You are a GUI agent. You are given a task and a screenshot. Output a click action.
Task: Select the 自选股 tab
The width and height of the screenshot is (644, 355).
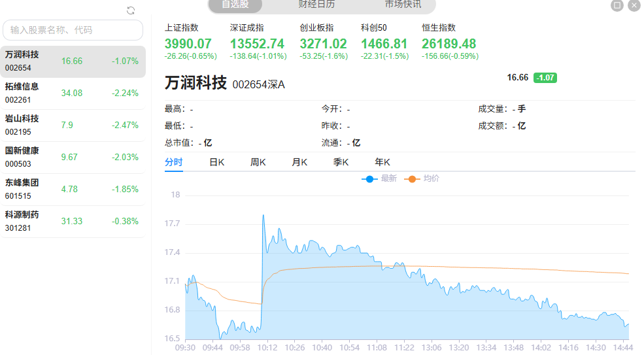point(235,5)
